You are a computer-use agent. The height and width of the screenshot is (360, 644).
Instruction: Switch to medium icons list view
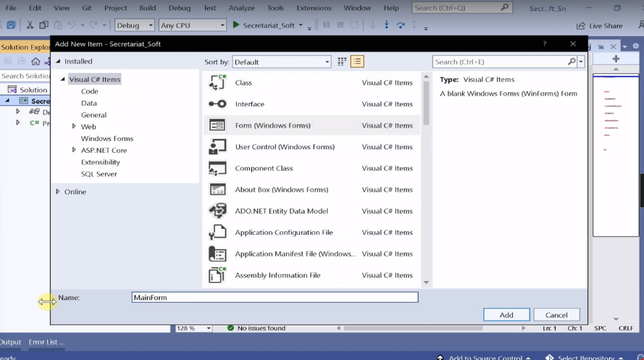click(357, 62)
